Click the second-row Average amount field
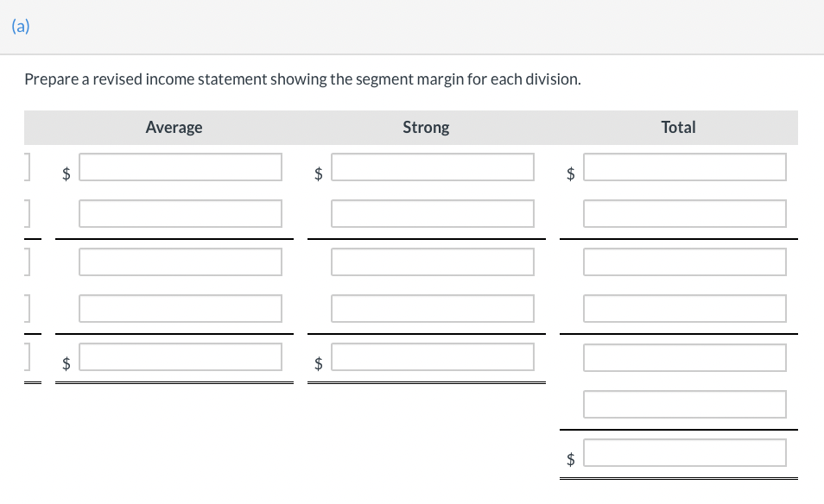 pyautogui.click(x=181, y=214)
